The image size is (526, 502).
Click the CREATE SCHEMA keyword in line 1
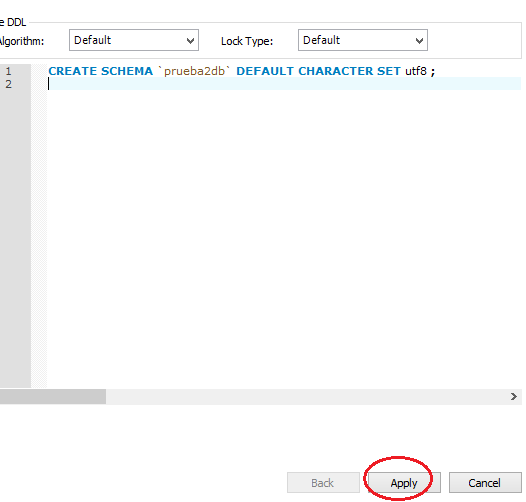tap(100, 71)
